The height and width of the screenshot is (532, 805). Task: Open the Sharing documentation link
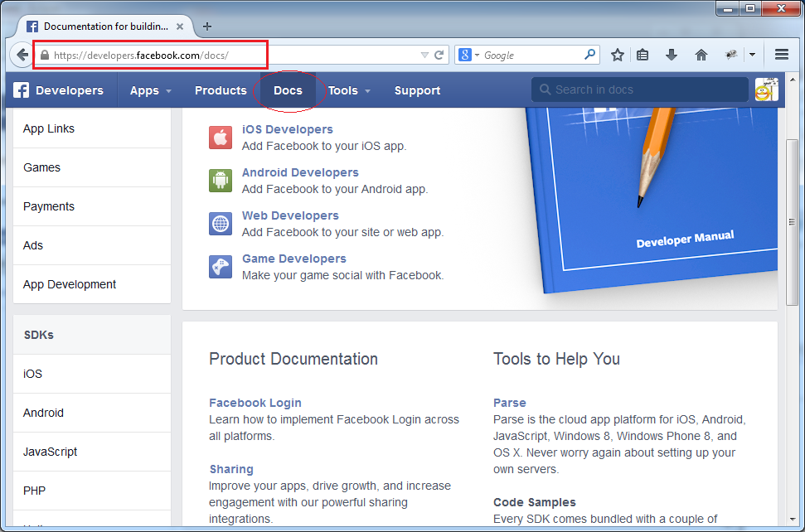tap(231, 469)
